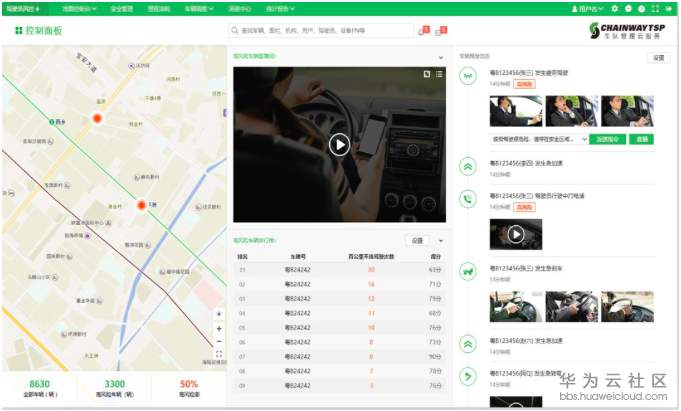This screenshot has width=681, height=411.
Task: Open the sixth top-bar menu item
Action: click(x=240, y=9)
